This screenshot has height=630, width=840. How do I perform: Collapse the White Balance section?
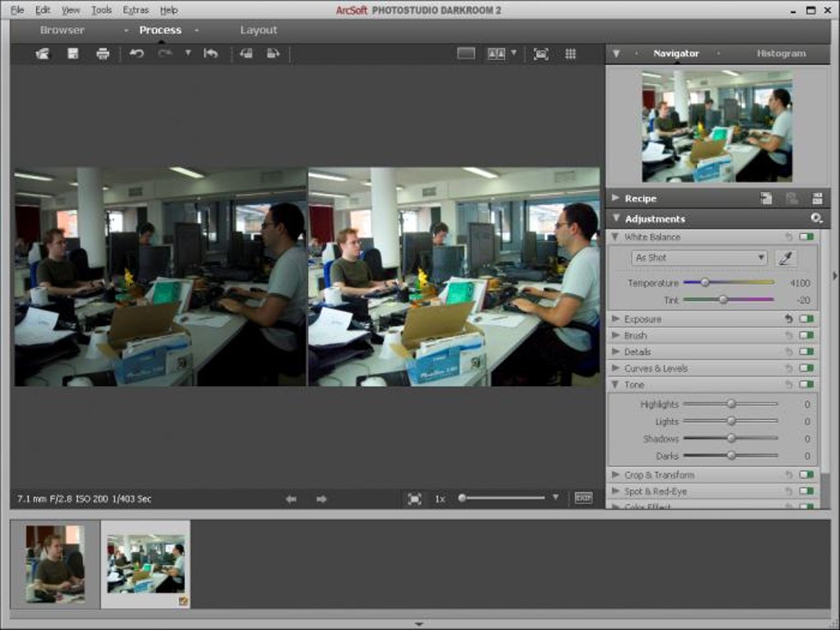tap(615, 236)
